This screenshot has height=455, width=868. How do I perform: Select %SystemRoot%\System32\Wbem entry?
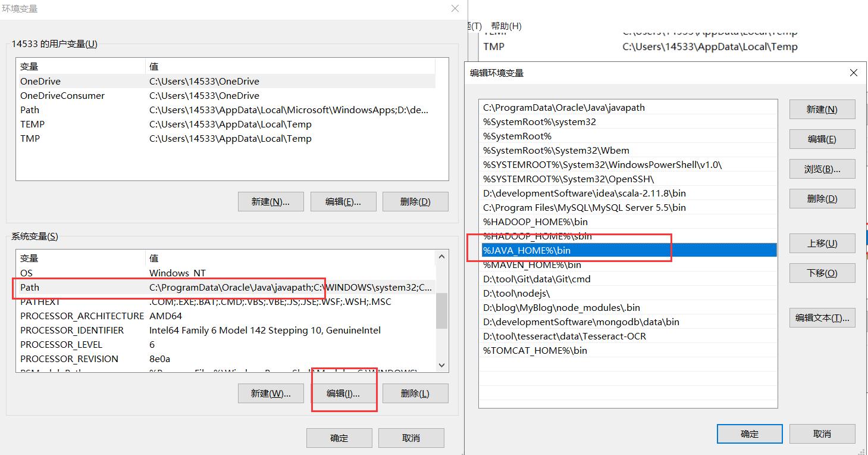(628, 151)
